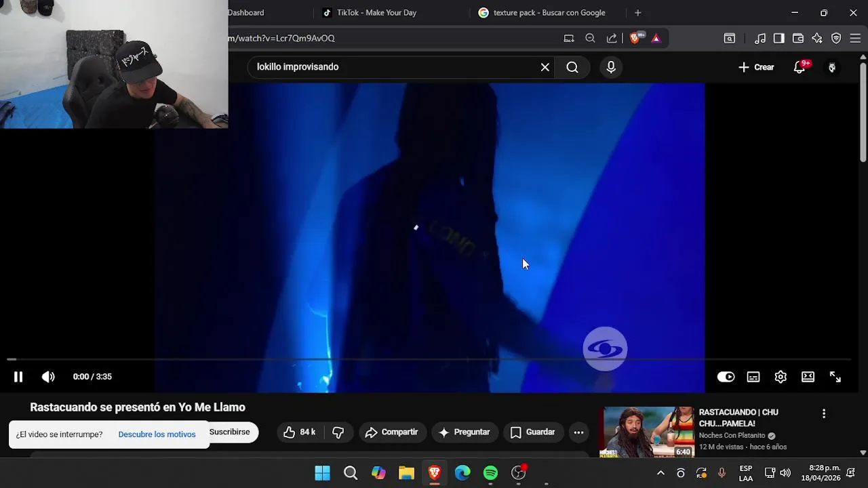Image resolution: width=868 pixels, height=488 pixels.
Task: Open the Brave playlist music note icon
Action: click(x=760, y=39)
